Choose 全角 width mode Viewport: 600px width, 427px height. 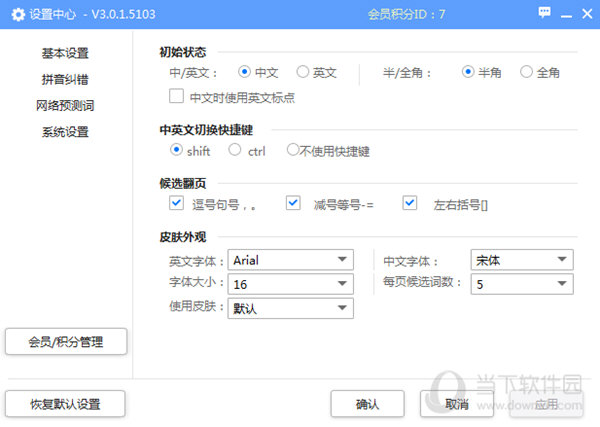click(x=527, y=72)
